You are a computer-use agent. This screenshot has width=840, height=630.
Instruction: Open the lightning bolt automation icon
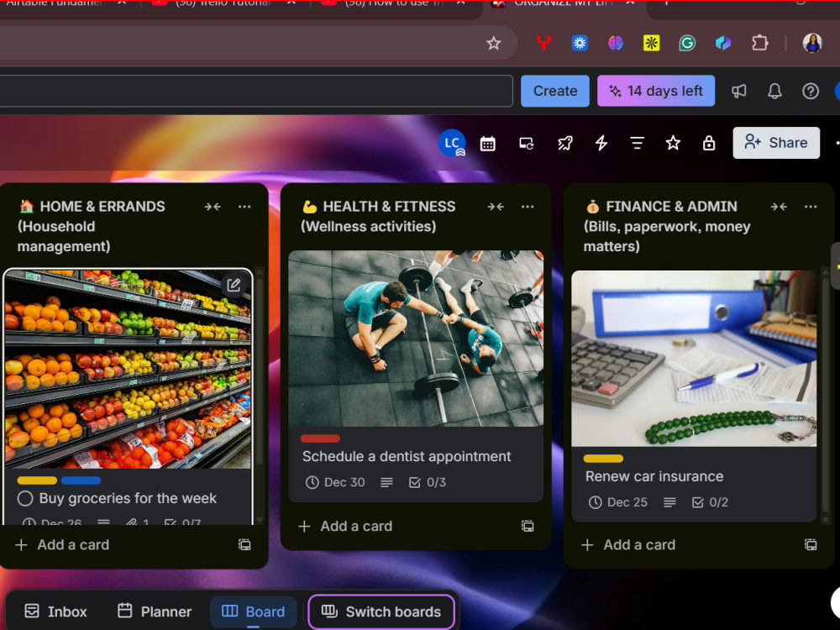click(x=601, y=143)
